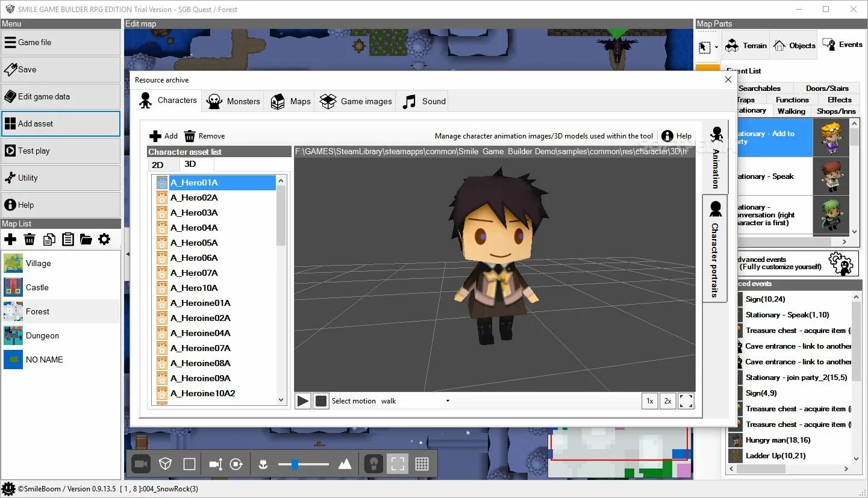Open the Animation side tab
This screenshot has height=498, width=868.
pos(716,158)
